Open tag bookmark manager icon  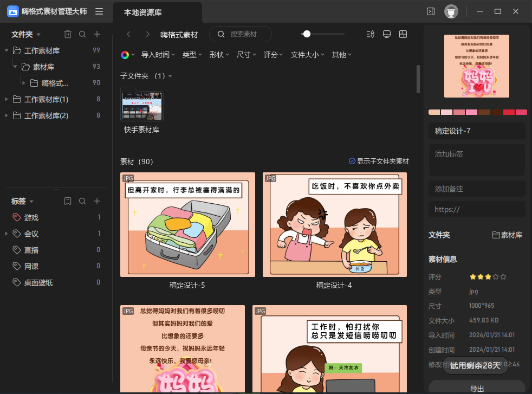coord(68,201)
